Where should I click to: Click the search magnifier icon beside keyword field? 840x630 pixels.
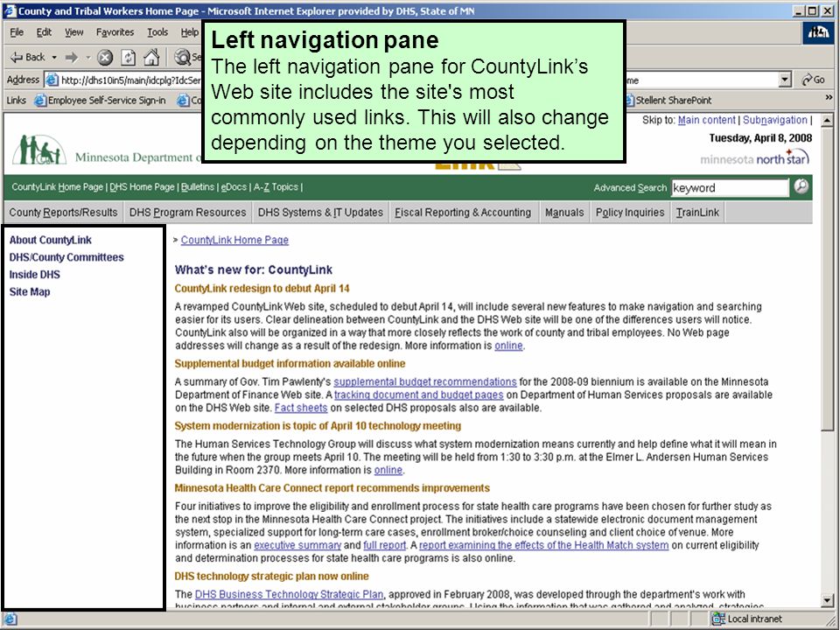point(801,186)
